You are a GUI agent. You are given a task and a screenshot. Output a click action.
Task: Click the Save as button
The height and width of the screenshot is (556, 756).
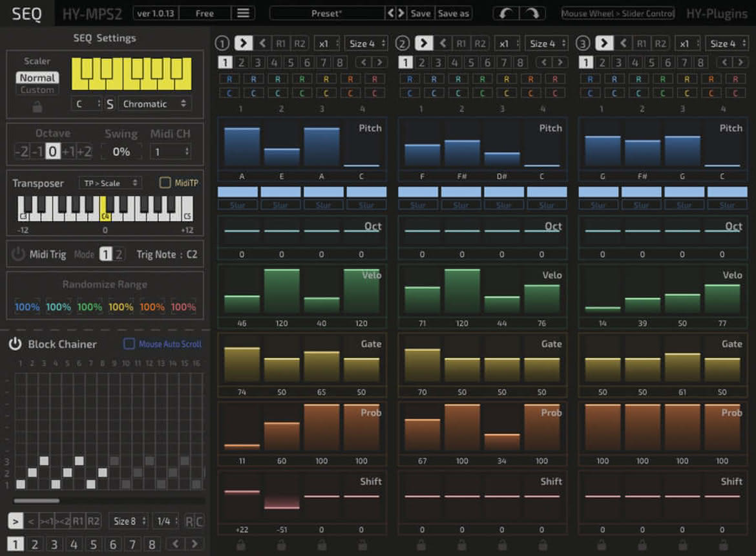coord(453,13)
